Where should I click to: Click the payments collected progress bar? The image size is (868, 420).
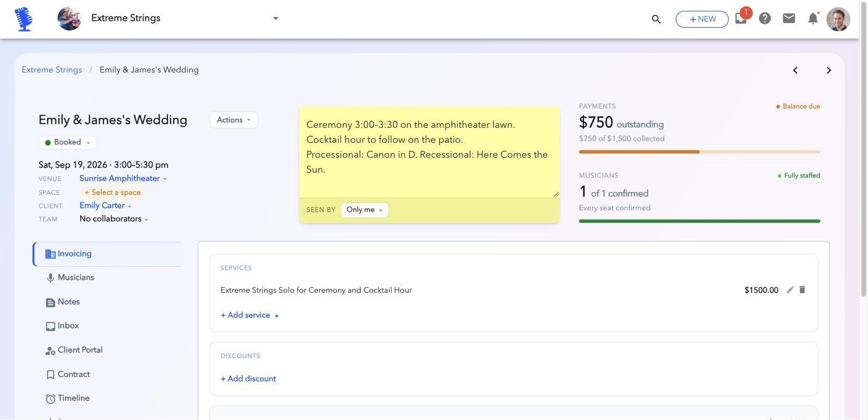click(x=700, y=152)
